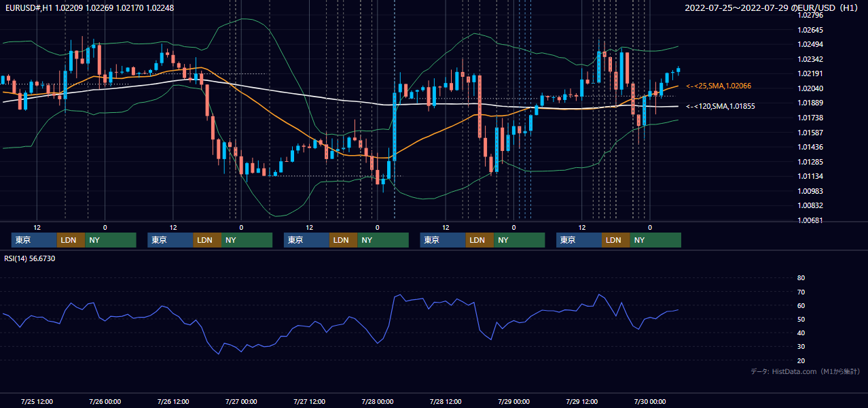This screenshot has width=868, height=408.
Task: Select the 7/27 12:00 time axis label
Action: [309, 401]
